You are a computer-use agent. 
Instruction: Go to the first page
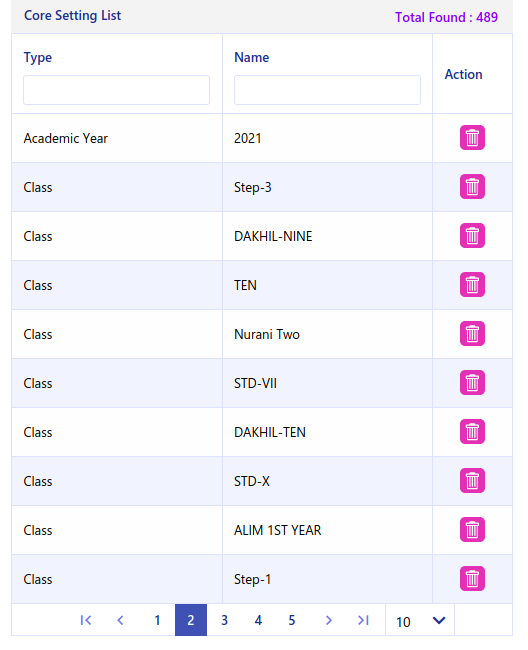[x=86, y=620]
